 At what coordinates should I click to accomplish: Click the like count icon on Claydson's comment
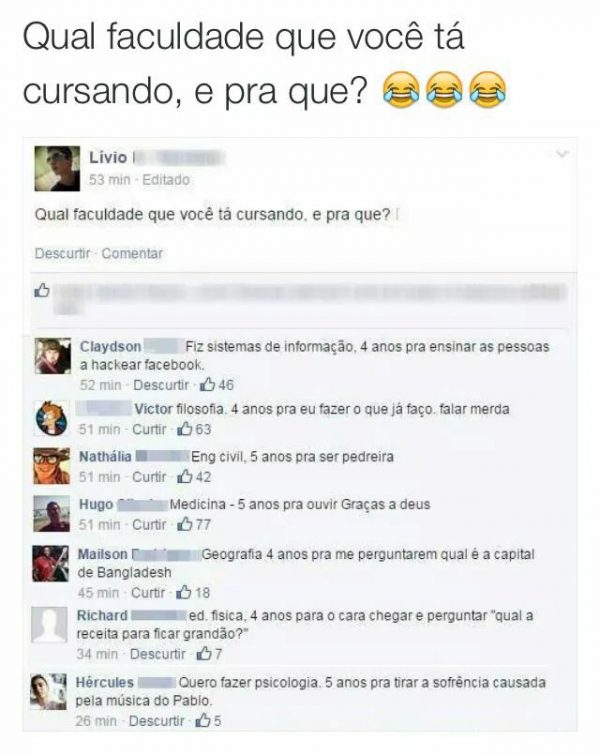(x=207, y=384)
